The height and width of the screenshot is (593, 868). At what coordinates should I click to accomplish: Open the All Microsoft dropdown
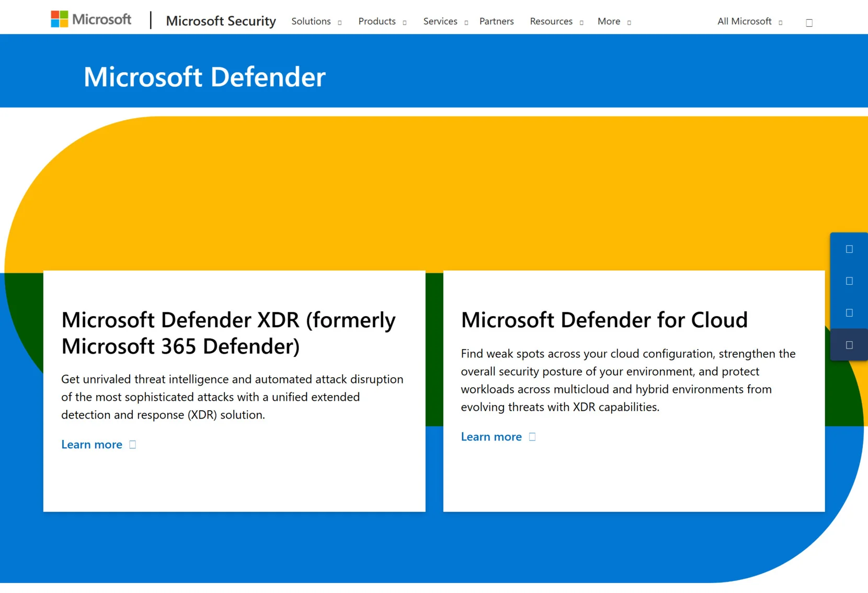click(x=750, y=21)
